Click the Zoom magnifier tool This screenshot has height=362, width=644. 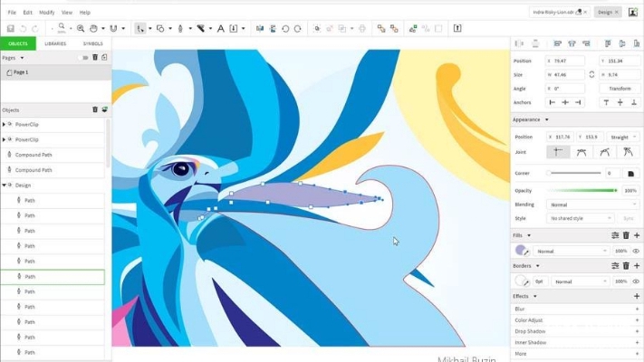click(x=81, y=29)
